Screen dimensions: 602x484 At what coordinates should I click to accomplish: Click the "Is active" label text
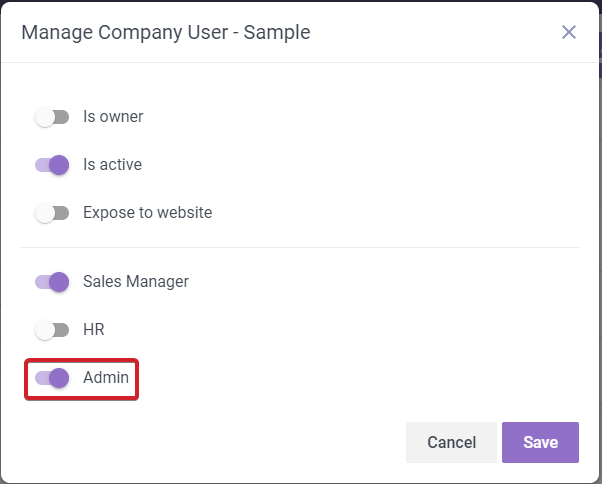point(112,165)
